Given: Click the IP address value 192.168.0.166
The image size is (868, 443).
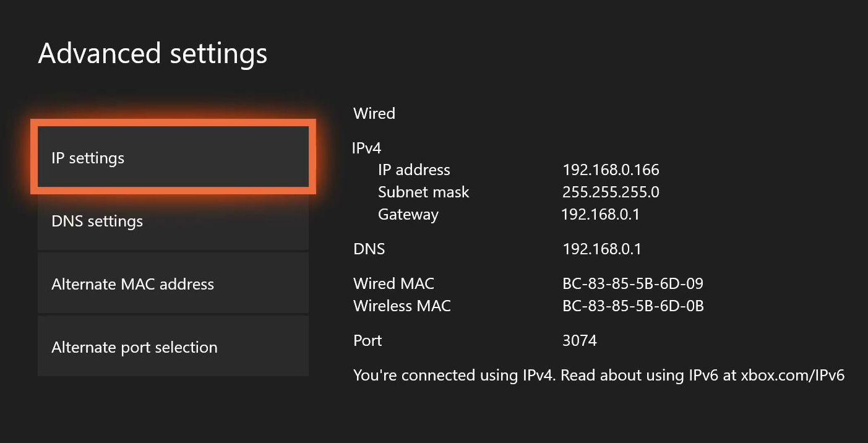Looking at the screenshot, I should 611,170.
